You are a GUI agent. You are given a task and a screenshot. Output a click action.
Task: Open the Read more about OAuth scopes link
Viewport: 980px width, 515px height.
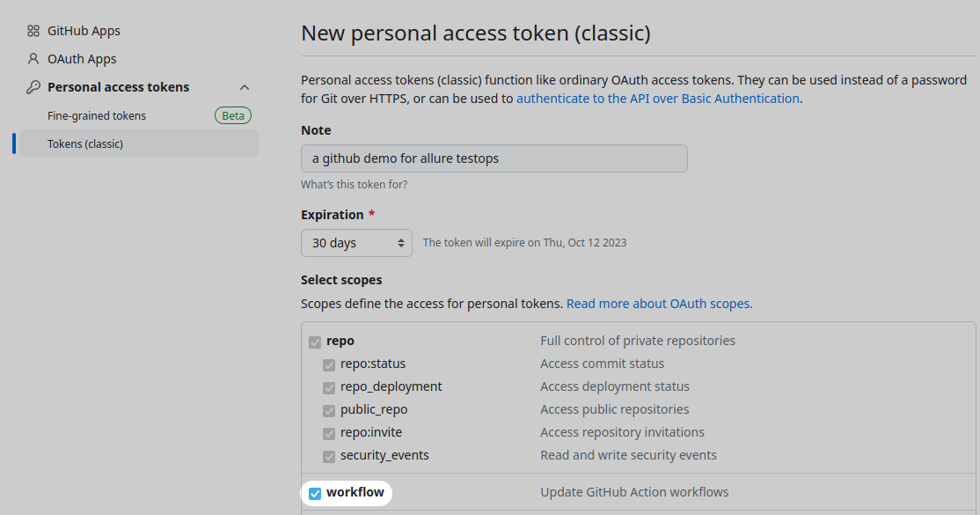[x=659, y=303]
